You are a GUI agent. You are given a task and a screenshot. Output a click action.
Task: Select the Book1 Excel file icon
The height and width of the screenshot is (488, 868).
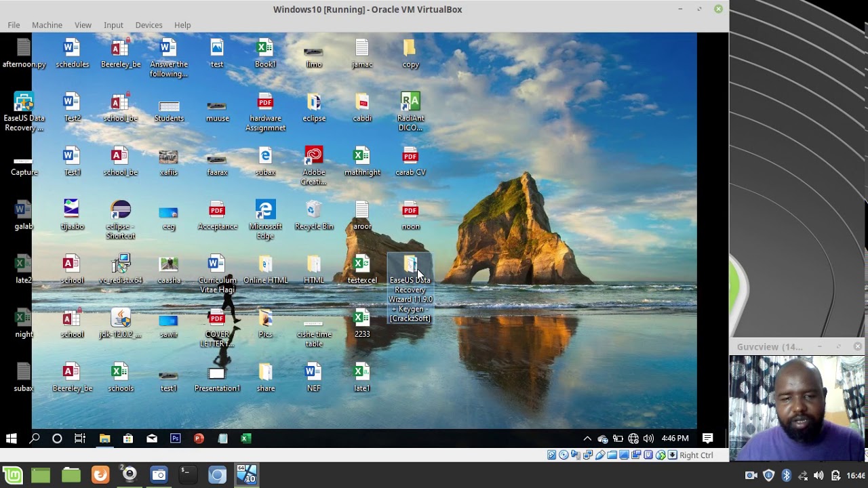(x=265, y=54)
